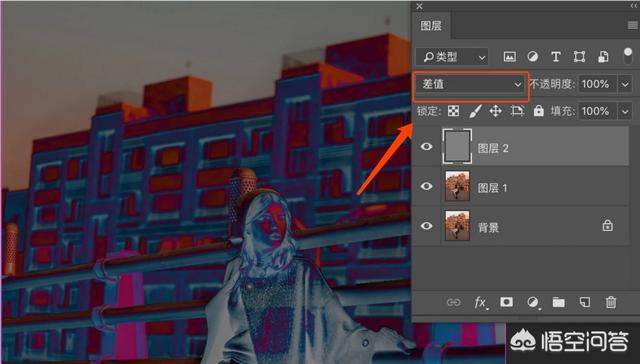640x364 pixels.
Task: Click the pixel layer filter icon
Action: tap(509, 57)
